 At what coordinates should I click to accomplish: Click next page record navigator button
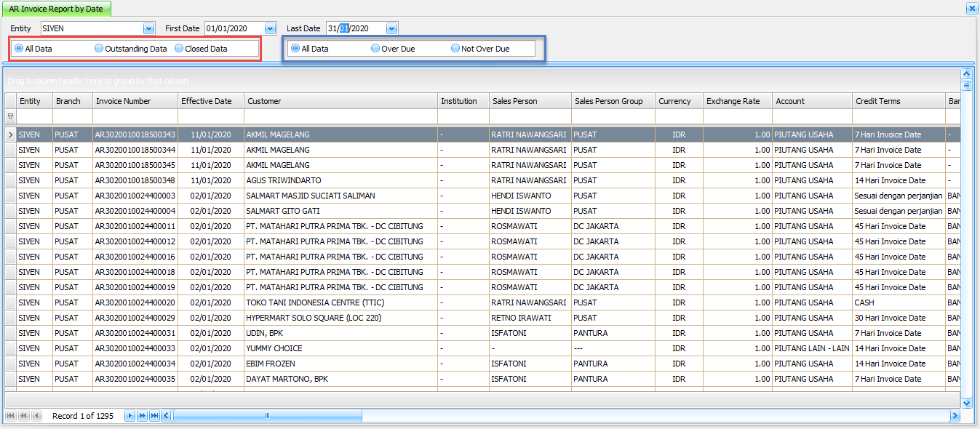[142, 416]
